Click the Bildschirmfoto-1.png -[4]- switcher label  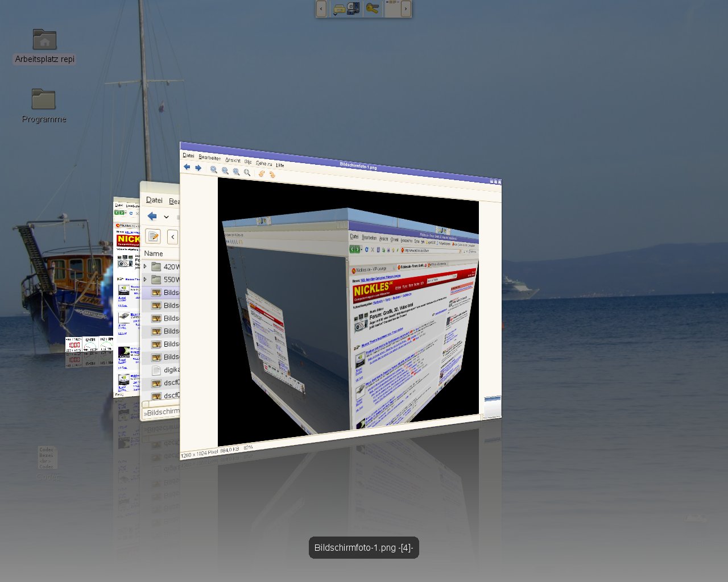click(x=364, y=548)
